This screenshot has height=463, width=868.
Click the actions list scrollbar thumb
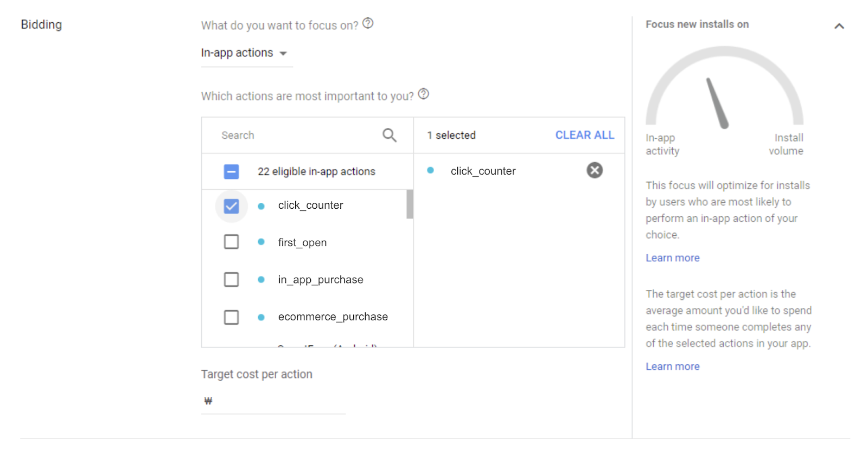410,204
